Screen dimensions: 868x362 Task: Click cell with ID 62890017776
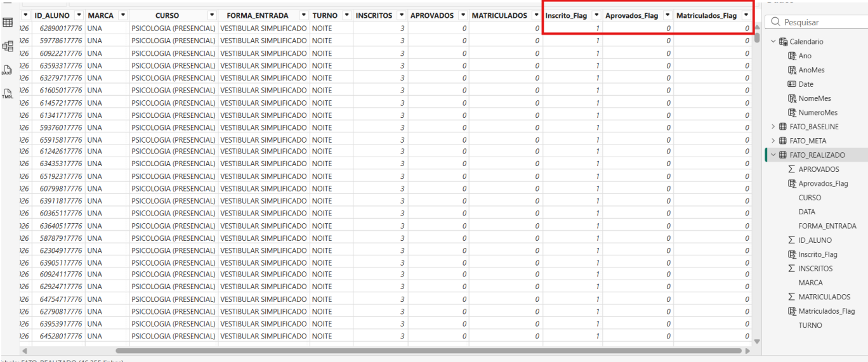point(57,29)
